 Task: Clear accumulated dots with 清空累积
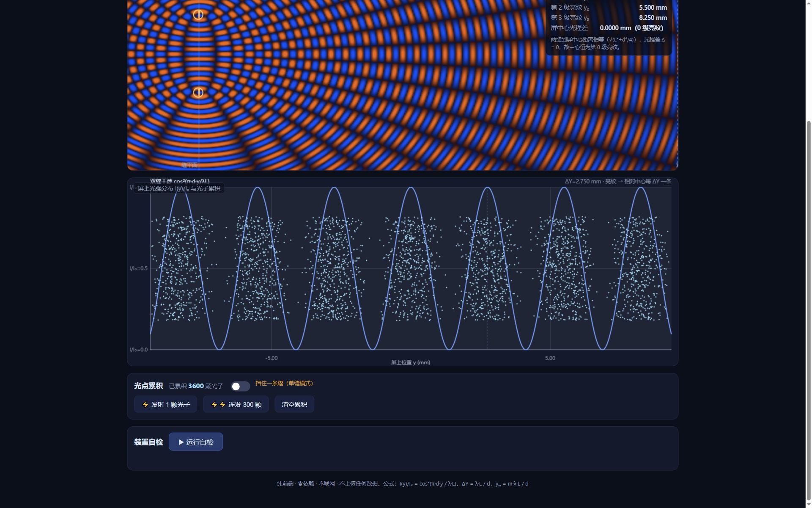(294, 404)
